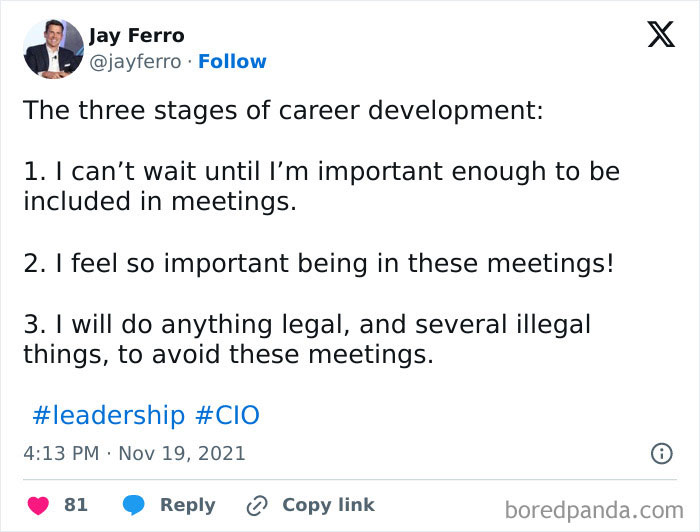The width and height of the screenshot is (700, 532).
Task: Click the boredpanda.com watermark
Action: (594, 509)
